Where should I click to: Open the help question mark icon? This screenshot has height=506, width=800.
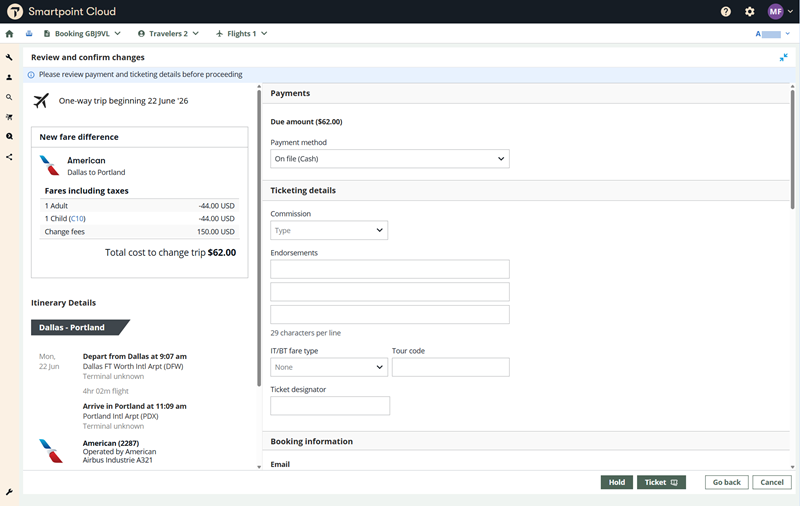click(x=726, y=12)
